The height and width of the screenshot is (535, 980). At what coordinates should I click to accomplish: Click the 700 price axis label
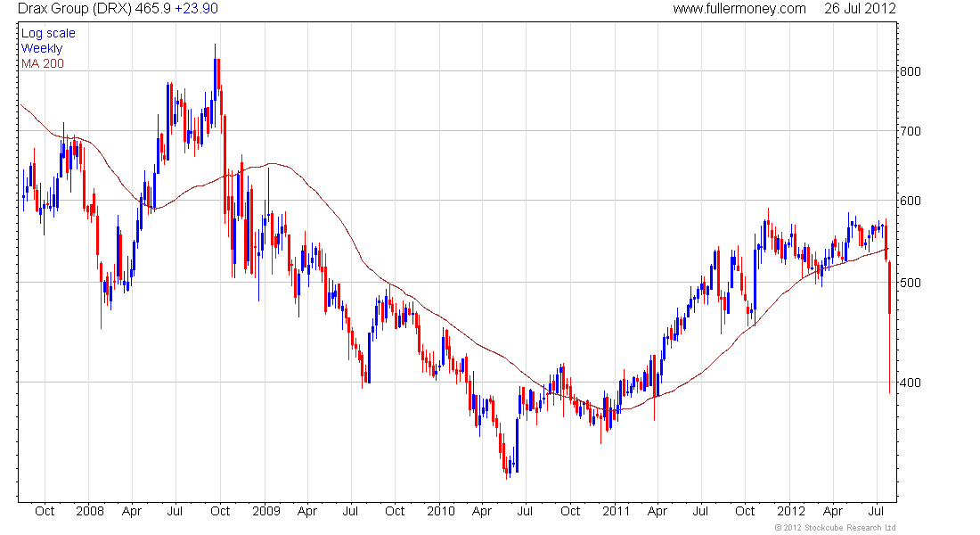coord(911,131)
